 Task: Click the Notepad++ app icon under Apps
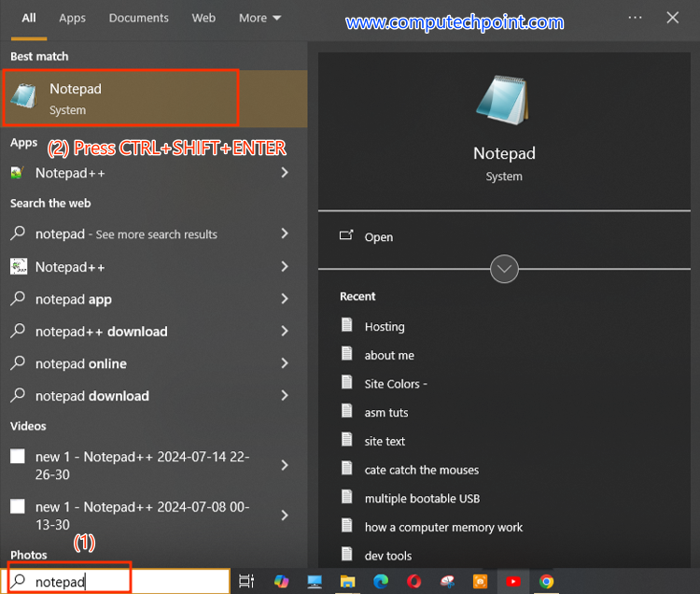click(x=18, y=173)
